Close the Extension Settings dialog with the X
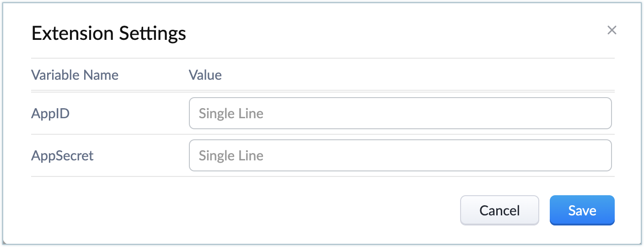The height and width of the screenshot is (247, 644). click(x=612, y=30)
